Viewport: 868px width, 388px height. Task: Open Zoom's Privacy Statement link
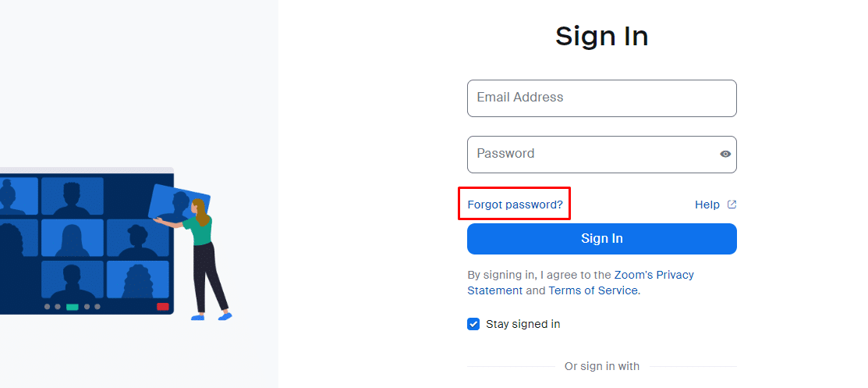(x=581, y=283)
